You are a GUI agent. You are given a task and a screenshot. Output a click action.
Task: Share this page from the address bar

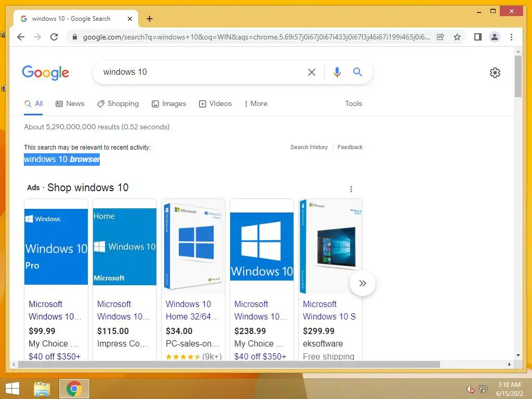441,37
